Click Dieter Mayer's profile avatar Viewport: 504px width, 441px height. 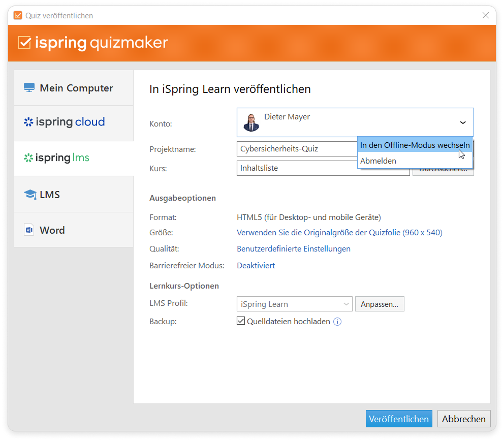[x=251, y=123]
